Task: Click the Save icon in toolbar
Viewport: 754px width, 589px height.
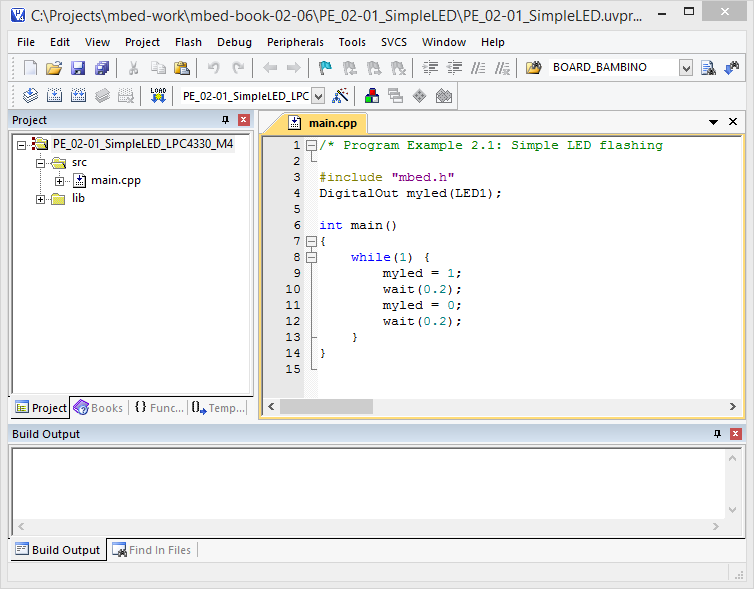Action: click(x=78, y=68)
